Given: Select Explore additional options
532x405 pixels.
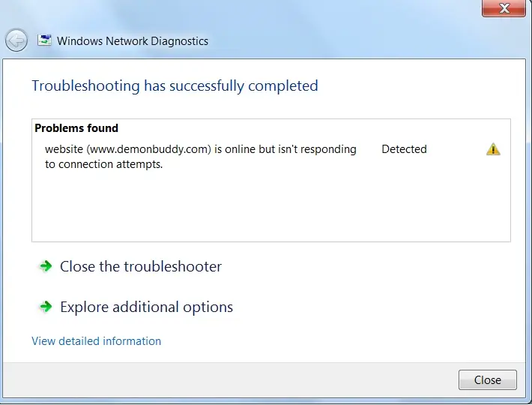Looking at the screenshot, I should point(147,307).
